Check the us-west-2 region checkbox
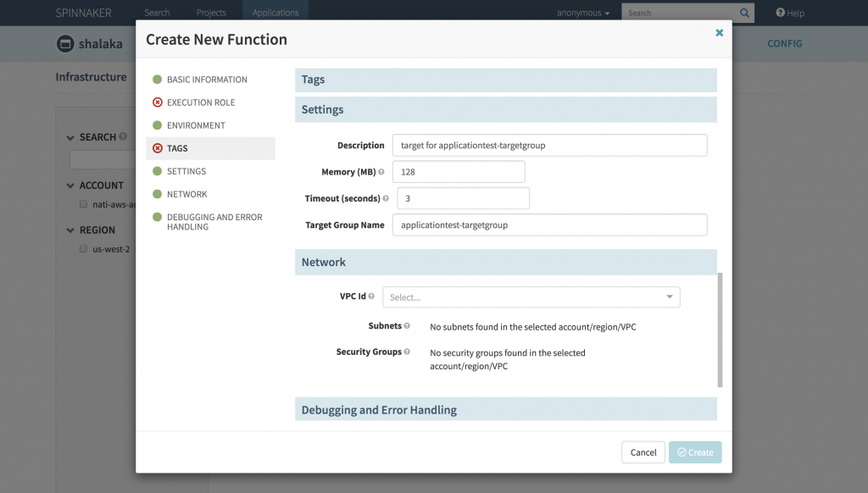The height and width of the screenshot is (493, 868). coord(82,248)
